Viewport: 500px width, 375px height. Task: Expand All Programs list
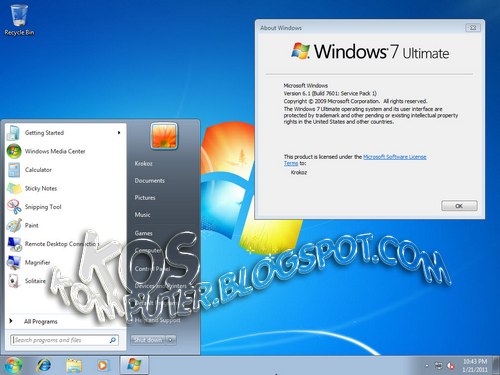coord(41,321)
